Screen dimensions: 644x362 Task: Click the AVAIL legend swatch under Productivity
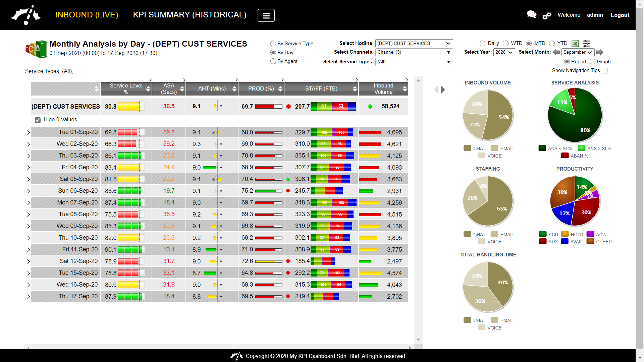coord(565,241)
